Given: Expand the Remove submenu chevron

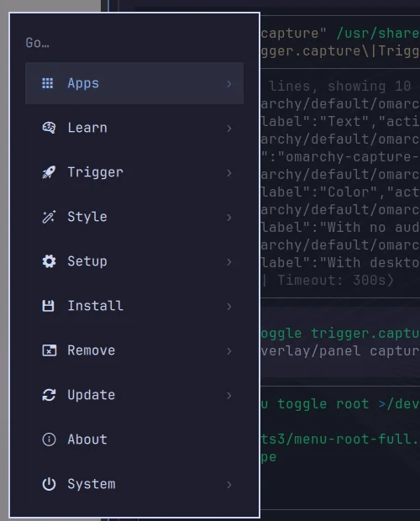Looking at the screenshot, I should [x=228, y=351].
